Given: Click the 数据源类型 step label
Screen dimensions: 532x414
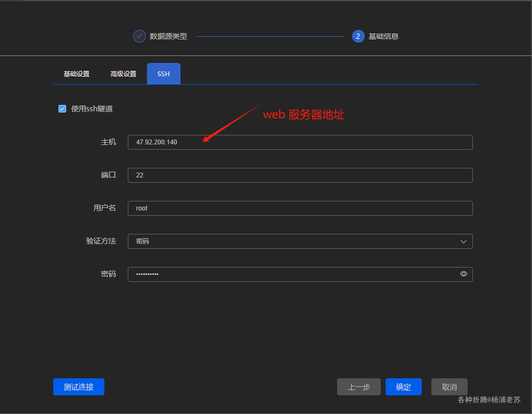Looking at the screenshot, I should click(x=168, y=36).
